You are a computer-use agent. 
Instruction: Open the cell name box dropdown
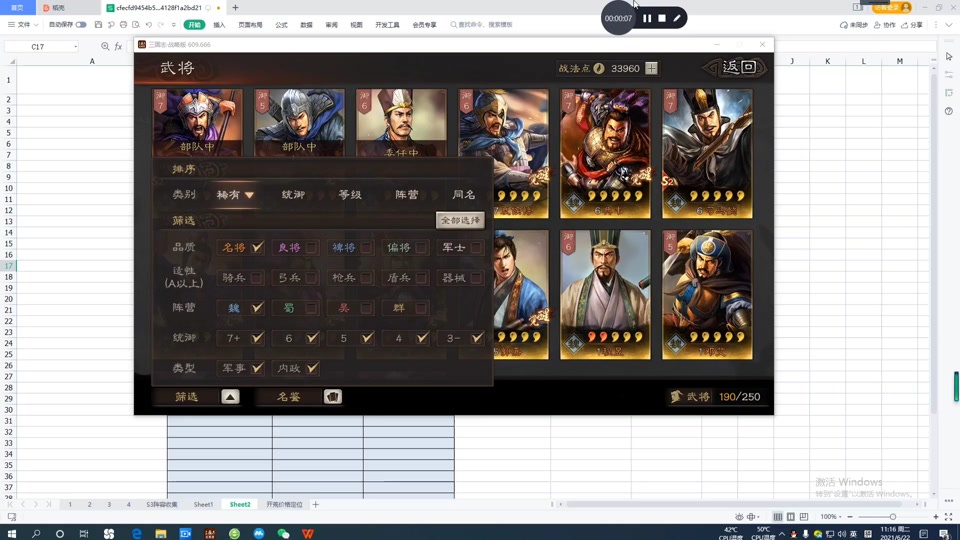(75, 47)
